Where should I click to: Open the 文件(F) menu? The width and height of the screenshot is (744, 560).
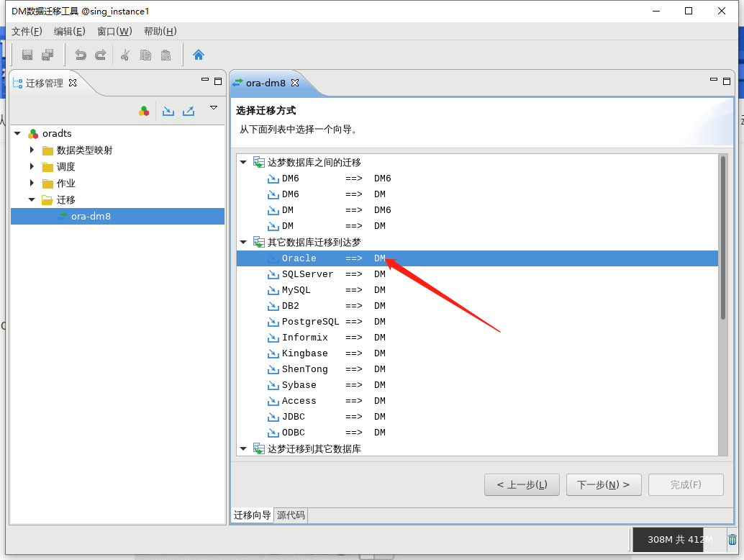point(27,32)
